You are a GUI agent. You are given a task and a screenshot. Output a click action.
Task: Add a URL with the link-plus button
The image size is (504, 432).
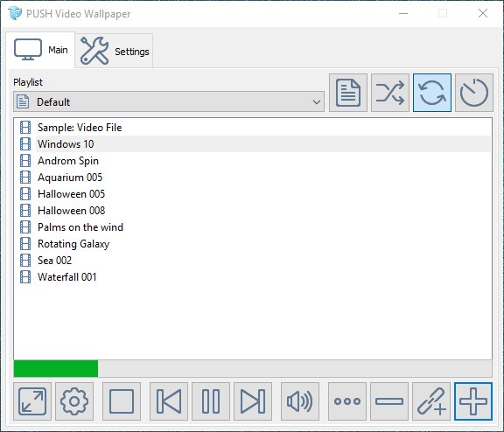(x=431, y=401)
